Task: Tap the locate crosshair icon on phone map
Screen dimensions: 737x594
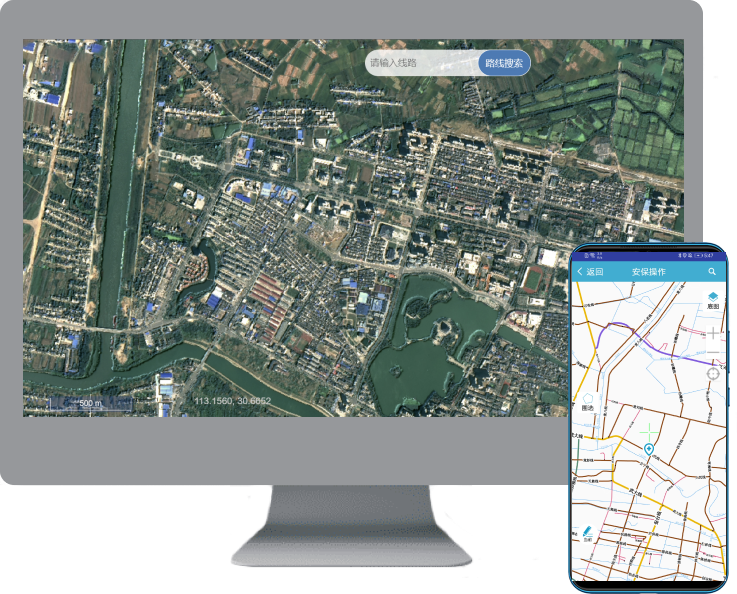Action: click(713, 374)
